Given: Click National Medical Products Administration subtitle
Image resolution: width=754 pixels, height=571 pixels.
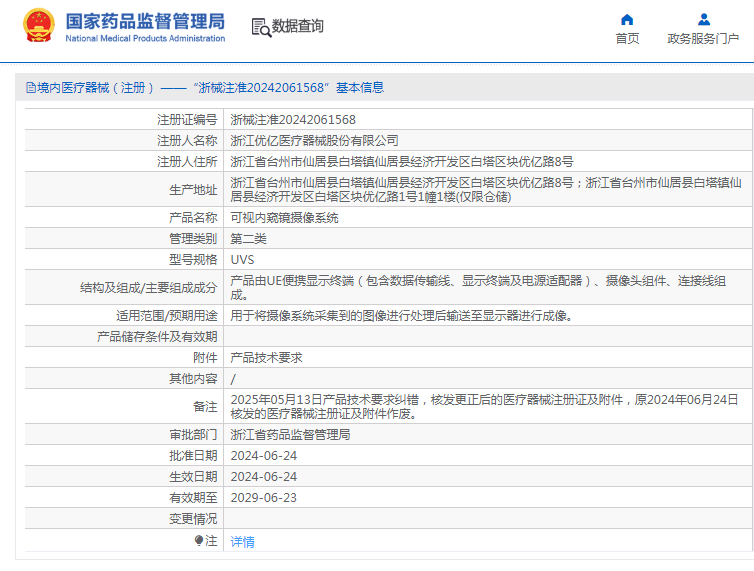Looking at the screenshot, I should coord(145,38).
